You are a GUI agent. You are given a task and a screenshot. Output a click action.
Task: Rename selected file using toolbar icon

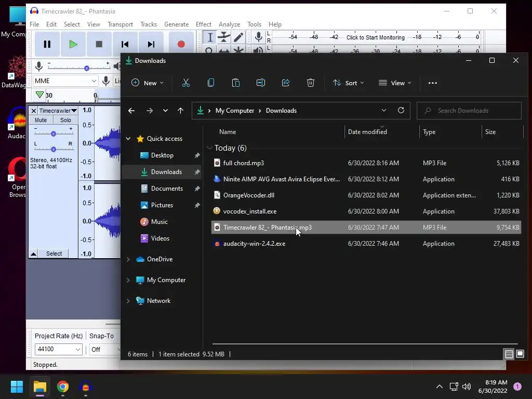tap(261, 83)
